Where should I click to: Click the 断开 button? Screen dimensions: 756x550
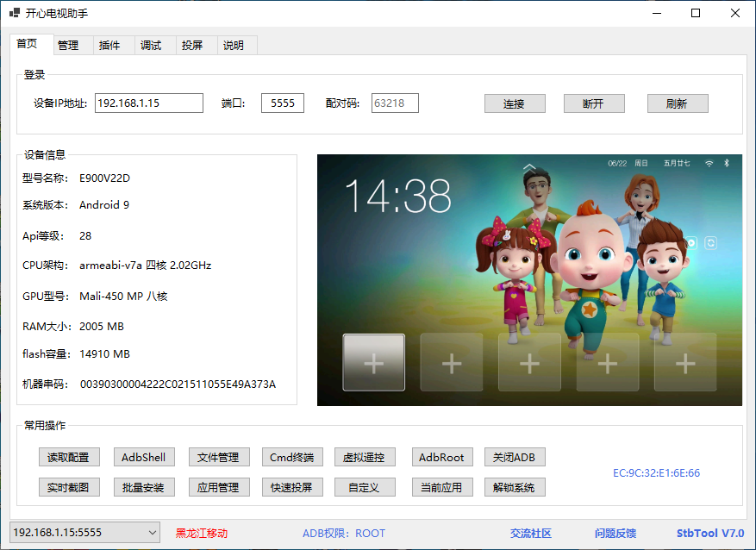pyautogui.click(x=594, y=103)
